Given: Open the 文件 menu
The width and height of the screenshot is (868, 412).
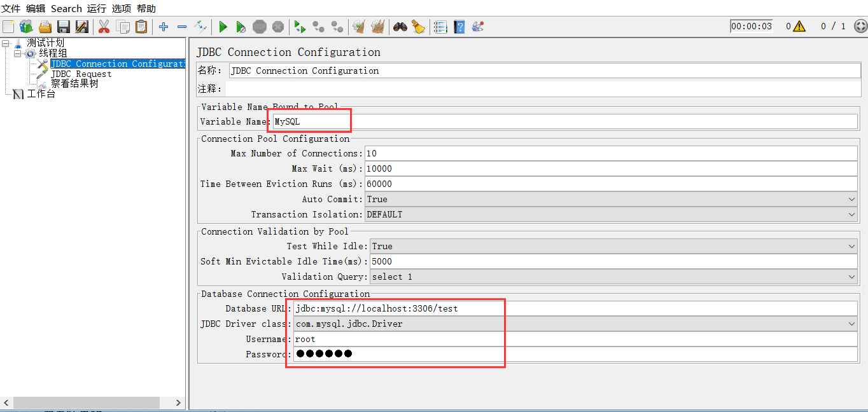Looking at the screenshot, I should click(x=11, y=8).
